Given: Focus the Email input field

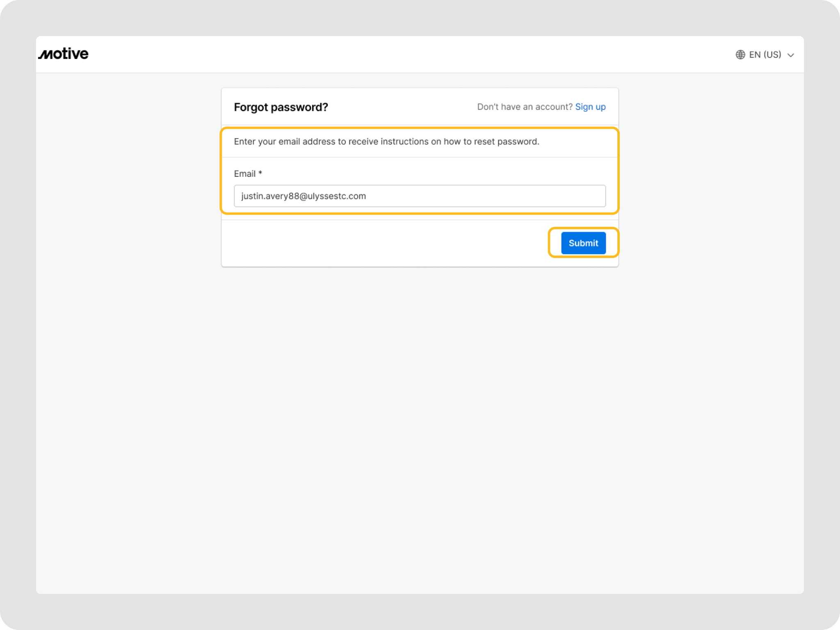Looking at the screenshot, I should [x=419, y=196].
